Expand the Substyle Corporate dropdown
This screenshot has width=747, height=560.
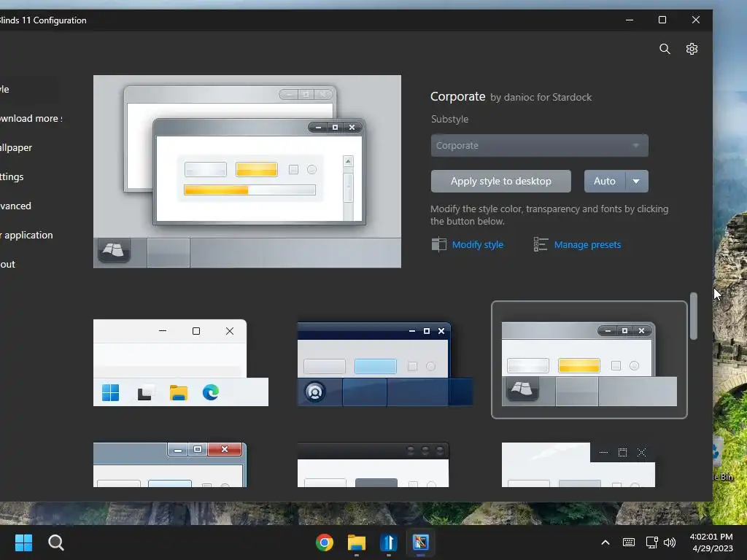[539, 146]
